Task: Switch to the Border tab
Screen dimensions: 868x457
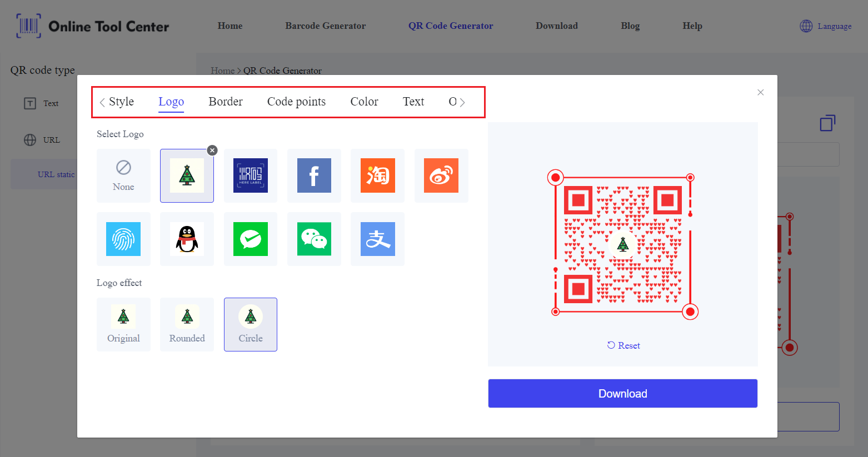Action: coord(226,102)
